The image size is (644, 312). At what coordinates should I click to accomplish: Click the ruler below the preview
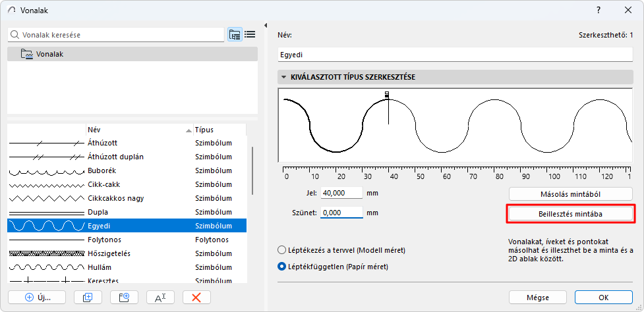455,172
